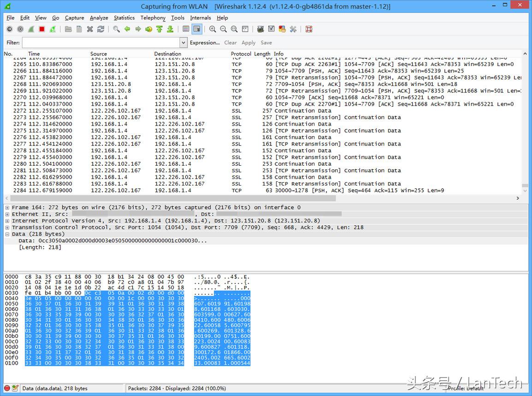
Task: Stop the running live capture
Action: click(x=42, y=29)
